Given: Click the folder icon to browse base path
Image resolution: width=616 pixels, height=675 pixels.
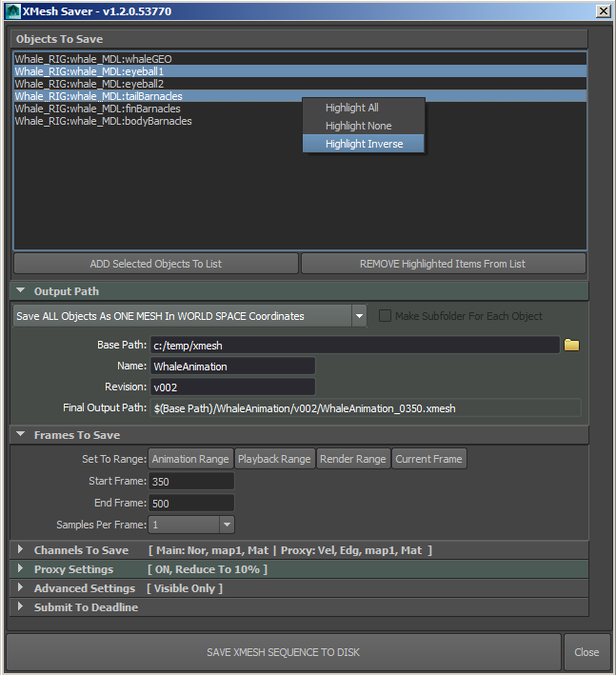Looking at the screenshot, I should tap(571, 345).
